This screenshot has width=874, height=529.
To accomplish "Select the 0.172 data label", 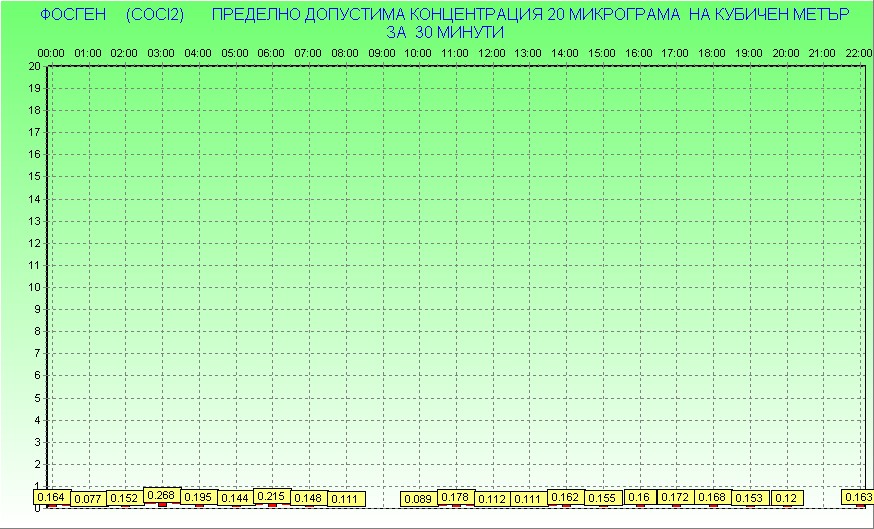I will tap(676, 497).
